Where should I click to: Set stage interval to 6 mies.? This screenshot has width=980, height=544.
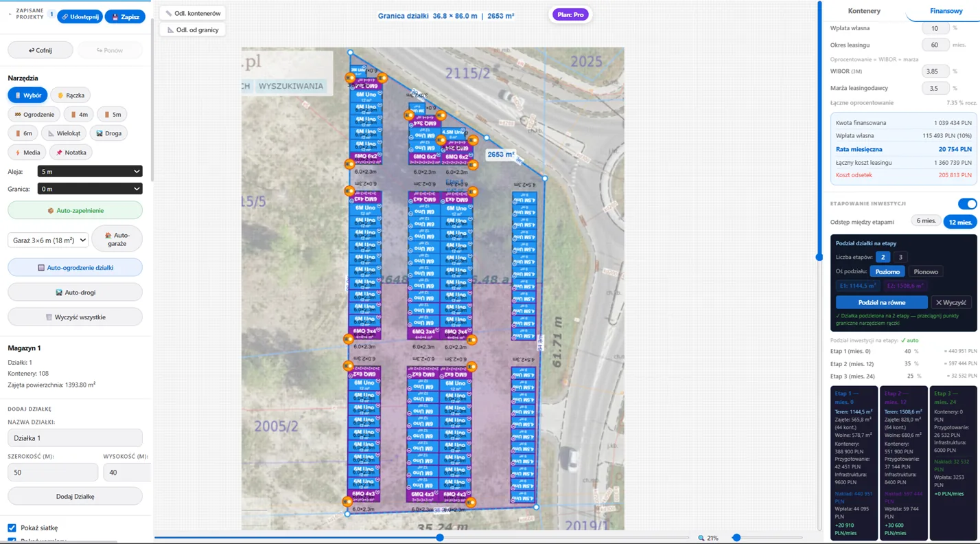coord(925,221)
